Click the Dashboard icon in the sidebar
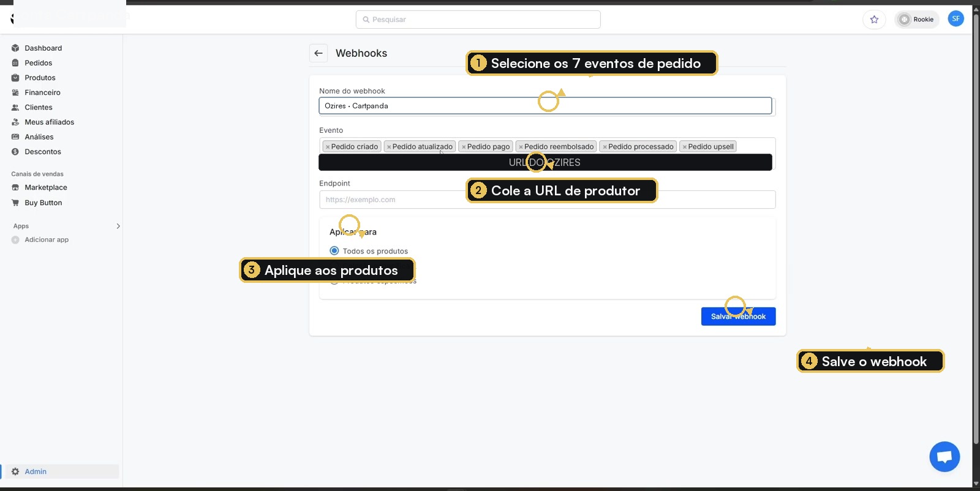Viewport: 980px width, 491px height. point(15,48)
